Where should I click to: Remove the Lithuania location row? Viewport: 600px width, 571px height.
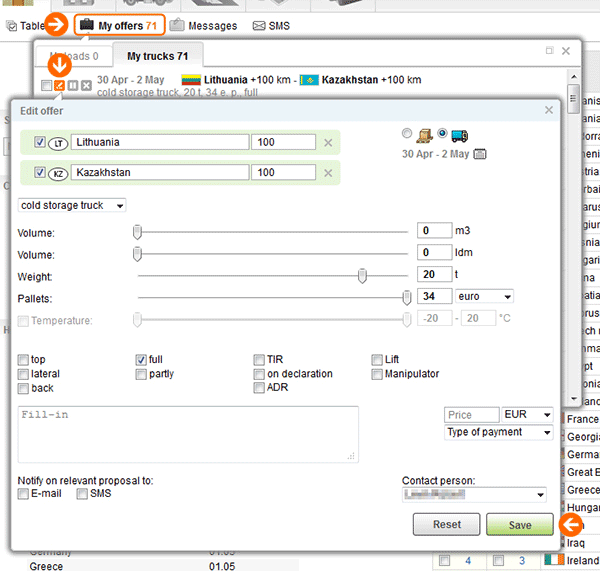pos(328,143)
